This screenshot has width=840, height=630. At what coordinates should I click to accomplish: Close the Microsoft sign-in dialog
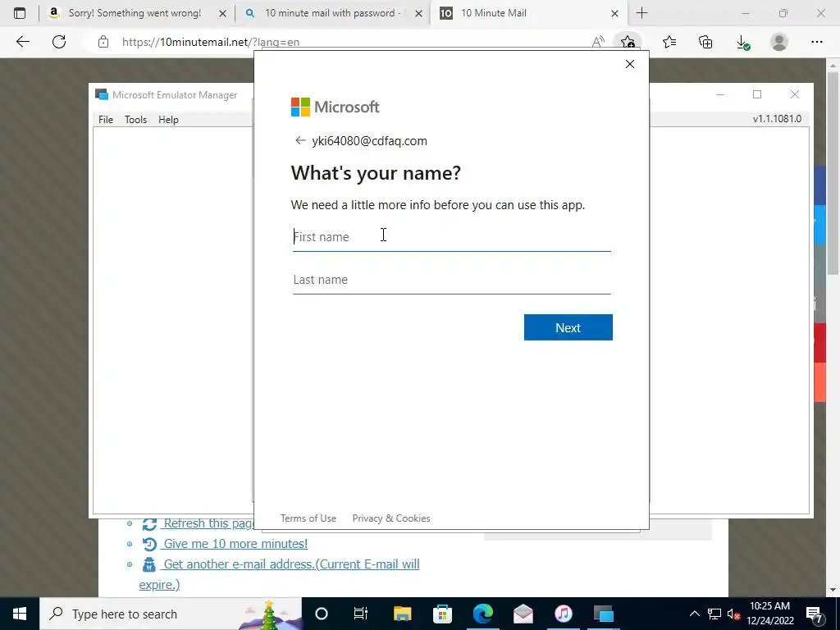click(x=630, y=64)
